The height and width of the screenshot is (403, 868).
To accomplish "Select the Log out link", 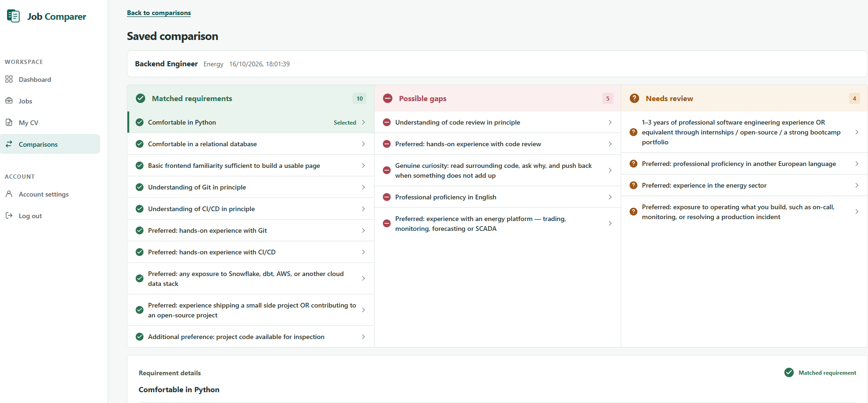I will coord(50,216).
